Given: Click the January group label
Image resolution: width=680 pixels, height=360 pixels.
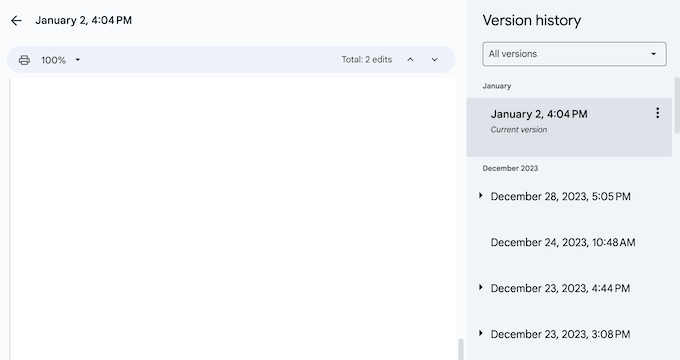Looking at the screenshot, I should 497,86.
